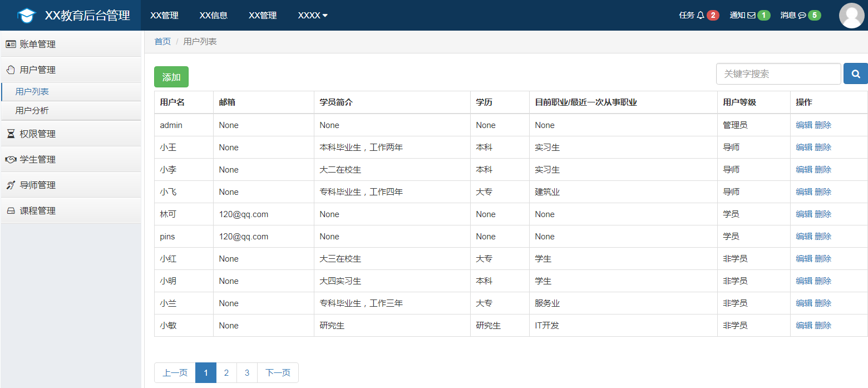Image resolution: width=868 pixels, height=388 pixels.
Task: Edit the admin user row
Action: click(x=804, y=125)
